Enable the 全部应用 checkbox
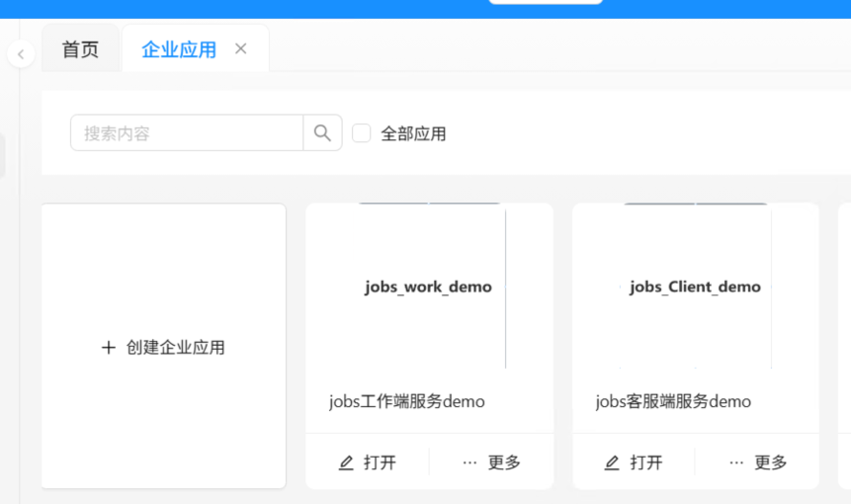Image resolution: width=851 pixels, height=504 pixels. 362,133
